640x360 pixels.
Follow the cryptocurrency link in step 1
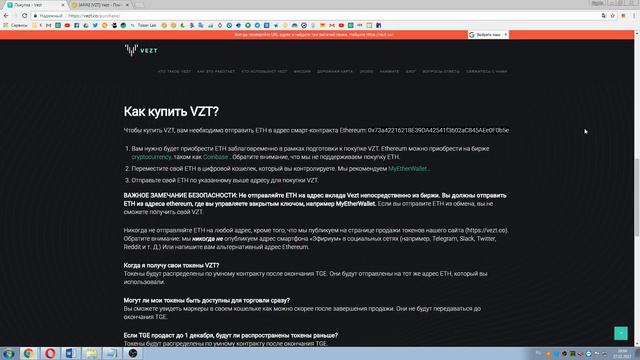(151, 157)
